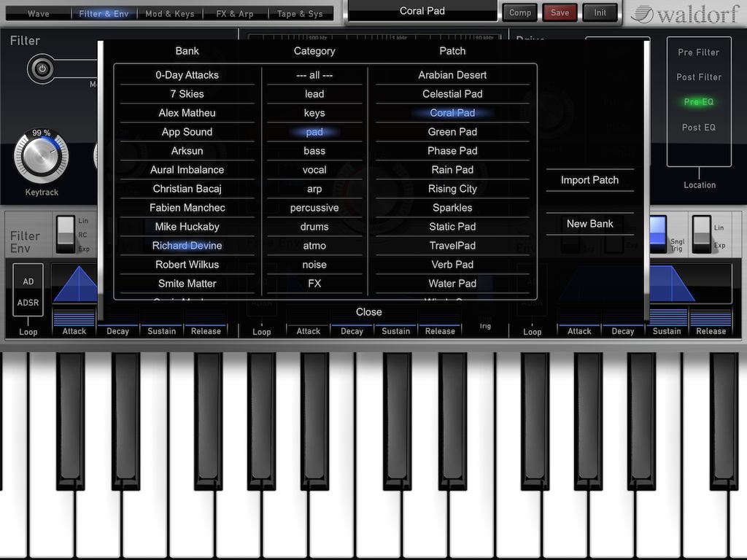Choose the Alex Matheu bank
Screen dimensions: 747x560
click(187, 113)
